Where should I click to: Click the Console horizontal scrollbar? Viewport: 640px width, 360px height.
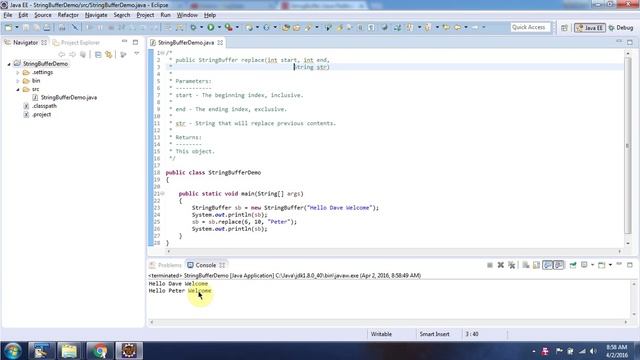[x=388, y=322]
